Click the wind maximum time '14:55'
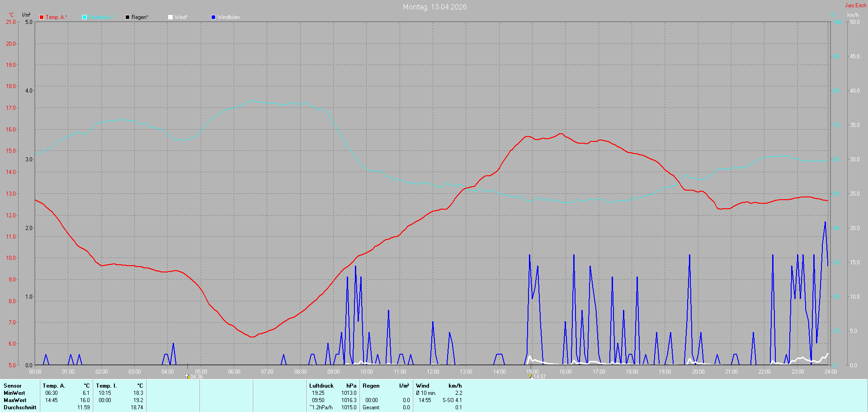The height and width of the screenshot is (412, 868). coord(425,400)
